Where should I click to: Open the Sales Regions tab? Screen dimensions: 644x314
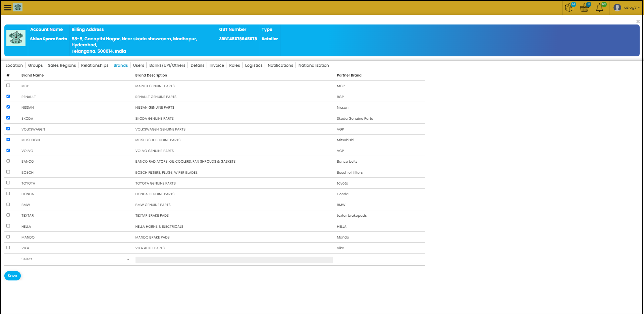[x=62, y=65]
